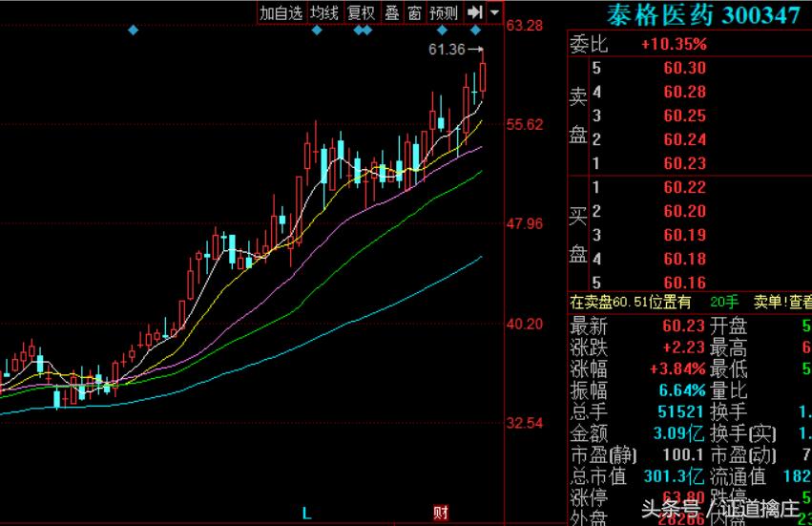The image size is (812, 526).
Task: Click the 最新 price value 60.23
Action: tap(683, 326)
